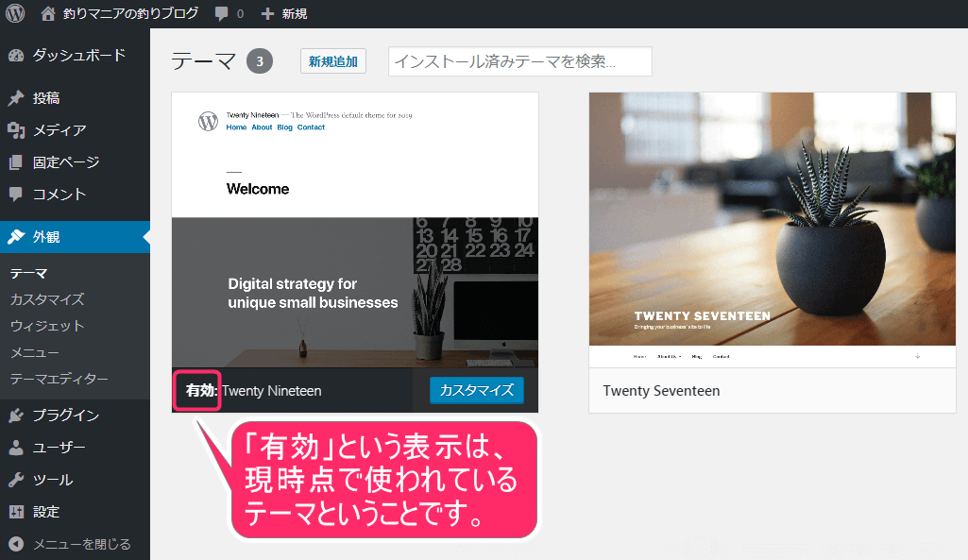Viewport: 968px width, 560px height.
Task: Open the ユーザー menu item
Action: pos(59,448)
